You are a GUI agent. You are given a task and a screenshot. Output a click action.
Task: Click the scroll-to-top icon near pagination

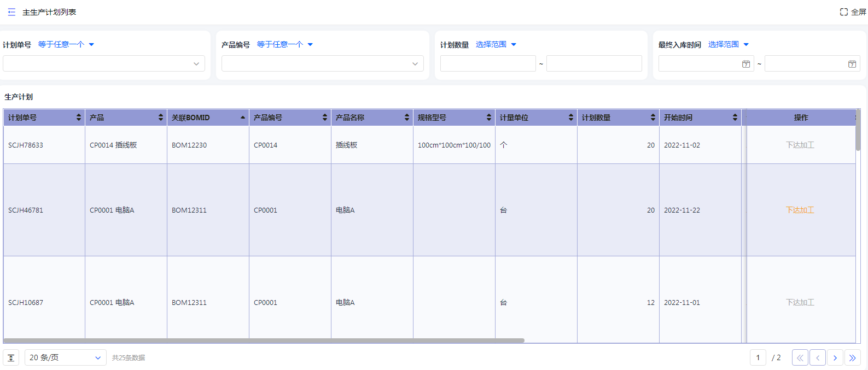tap(11, 357)
